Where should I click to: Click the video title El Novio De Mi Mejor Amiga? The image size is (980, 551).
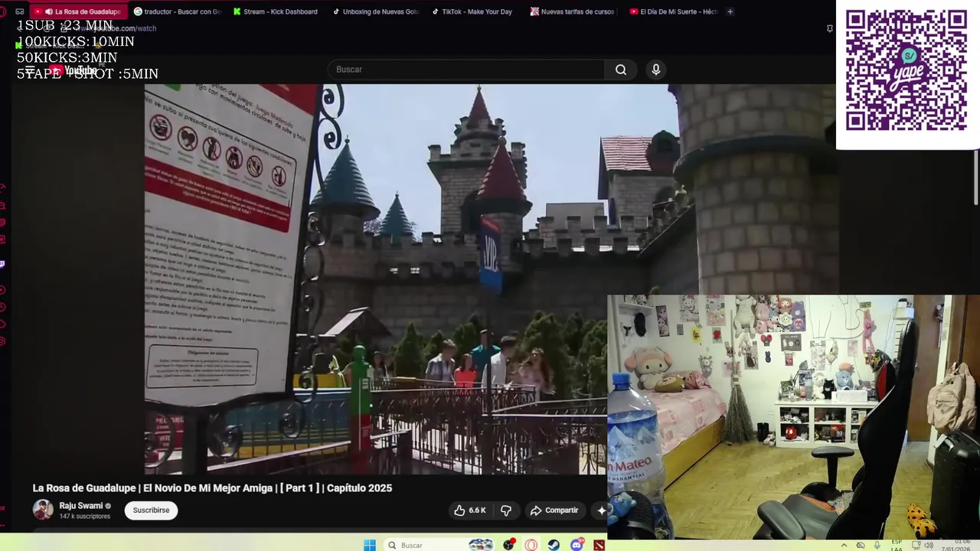click(212, 488)
